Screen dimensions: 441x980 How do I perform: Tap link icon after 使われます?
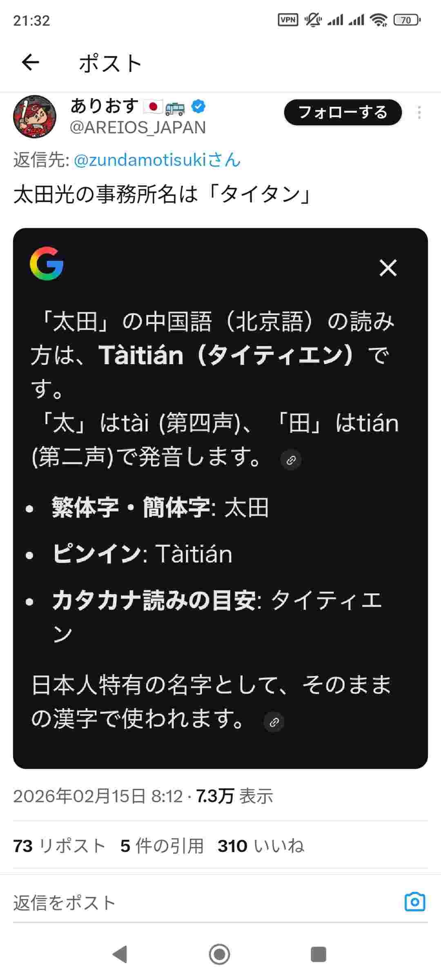tap(274, 722)
